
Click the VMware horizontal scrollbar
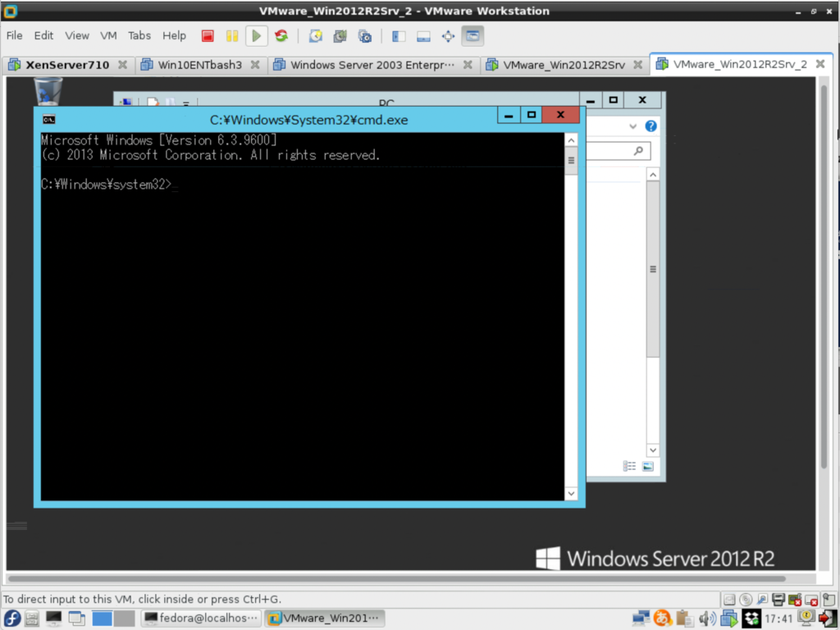click(x=397, y=578)
